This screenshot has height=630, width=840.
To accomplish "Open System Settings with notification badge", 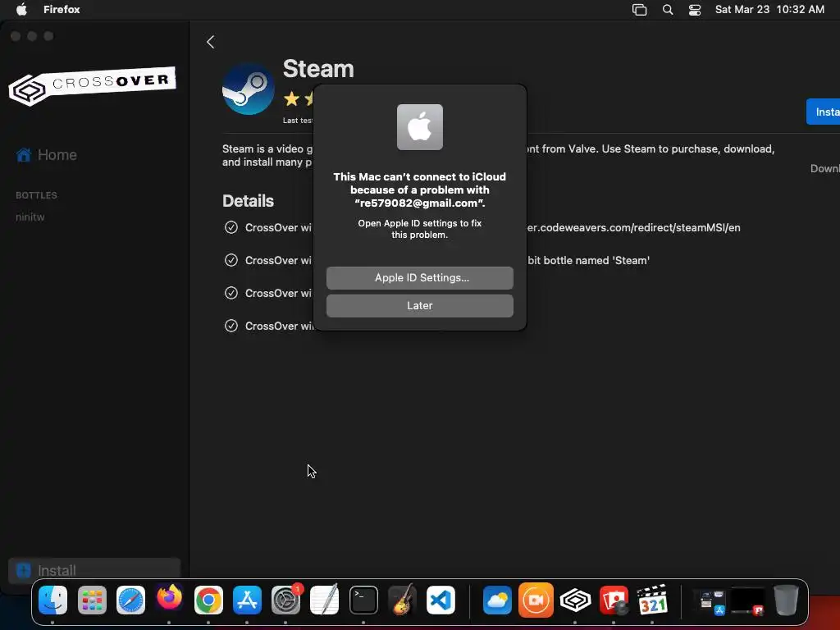I will [x=286, y=600].
